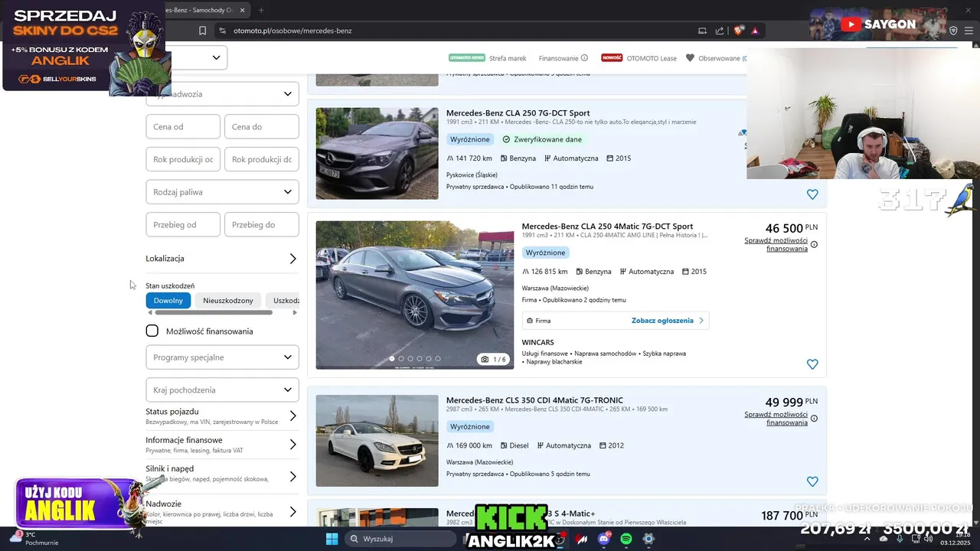This screenshot has width=980, height=551.
Task: Click the bookmark icon in the browser address bar
Action: click(x=202, y=31)
